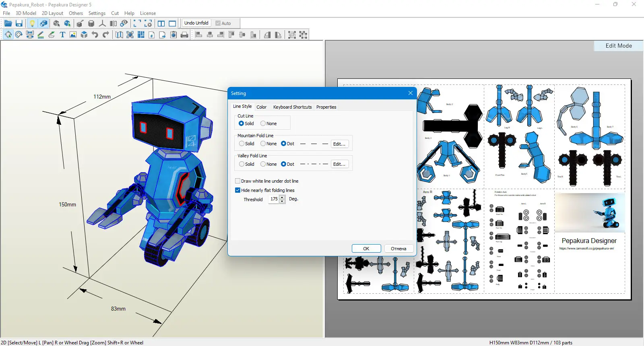The image size is (644, 346).
Task: Open the 2D Layout menu
Action: point(52,13)
